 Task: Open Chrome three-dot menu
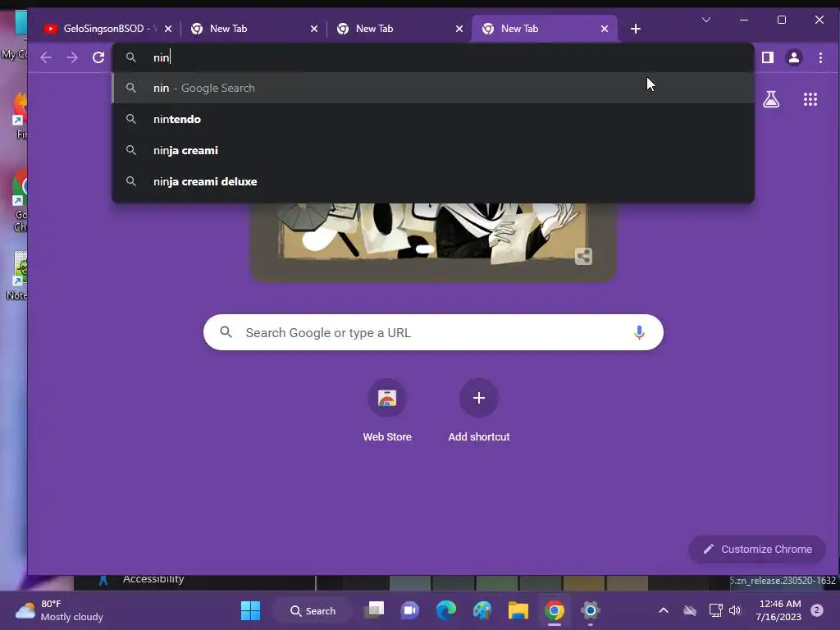tap(820, 57)
